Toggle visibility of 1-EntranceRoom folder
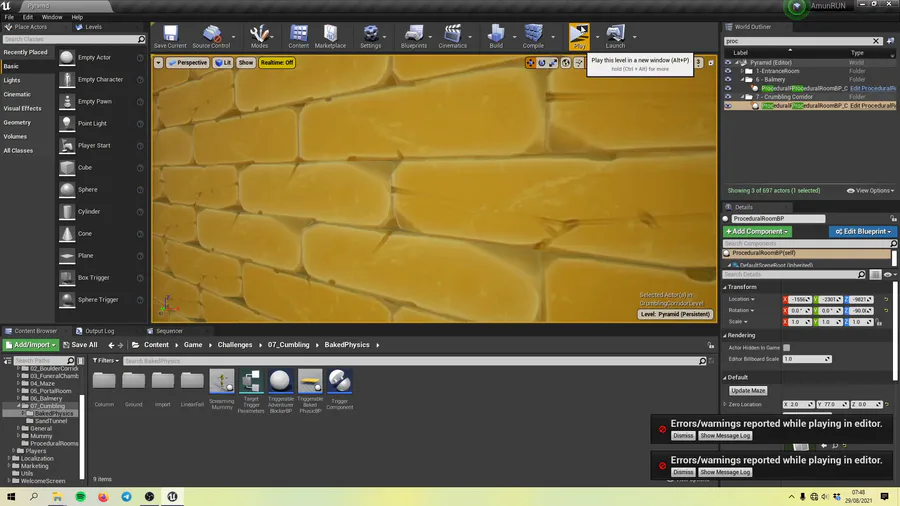This screenshot has width=900, height=506. [728, 71]
